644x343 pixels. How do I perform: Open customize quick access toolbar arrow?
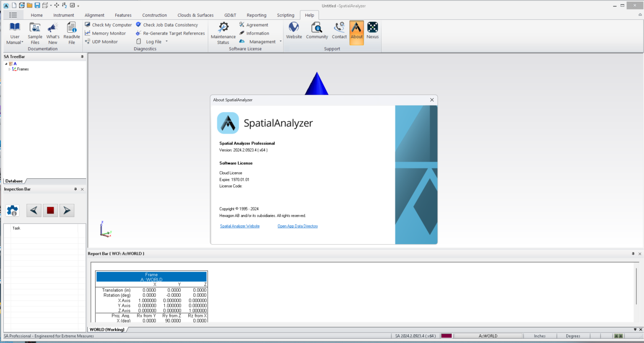[x=78, y=6]
